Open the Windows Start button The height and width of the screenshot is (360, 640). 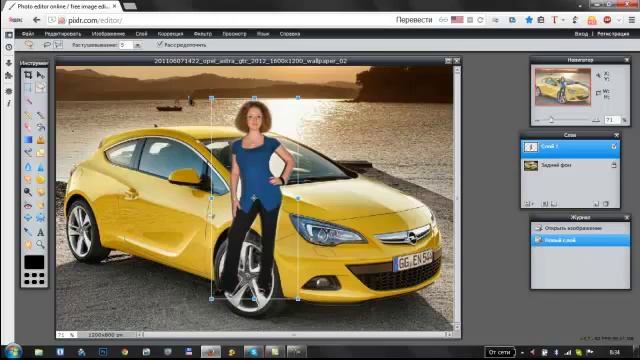point(12,351)
